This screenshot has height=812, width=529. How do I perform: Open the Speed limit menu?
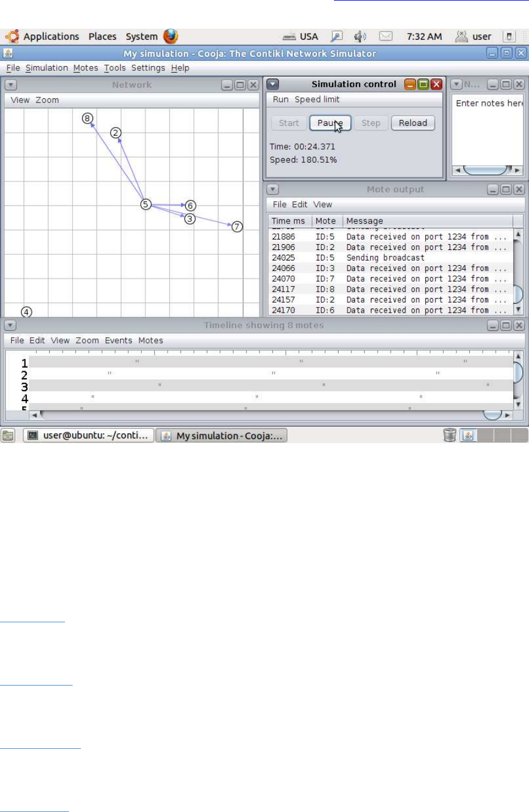pyautogui.click(x=317, y=100)
